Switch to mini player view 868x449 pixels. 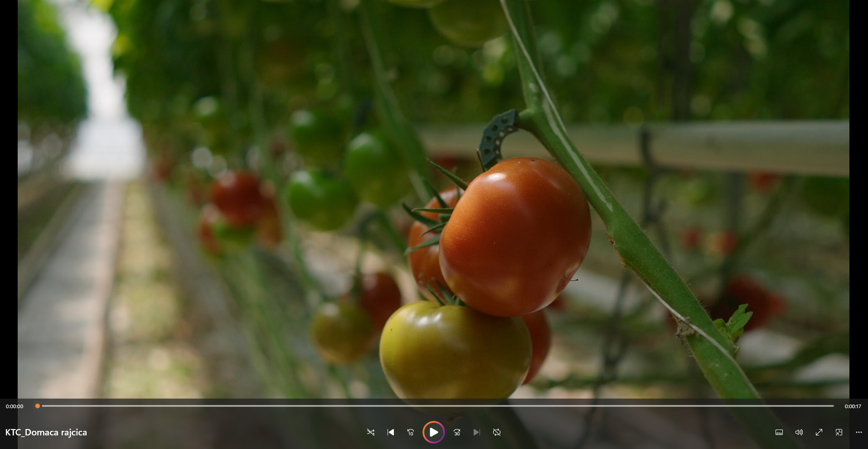click(x=839, y=432)
